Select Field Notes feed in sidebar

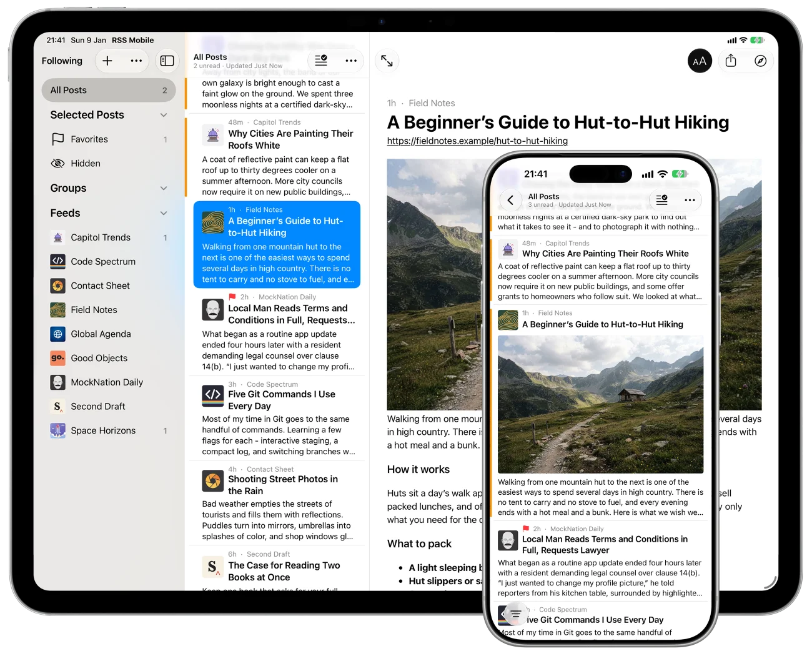(109, 310)
